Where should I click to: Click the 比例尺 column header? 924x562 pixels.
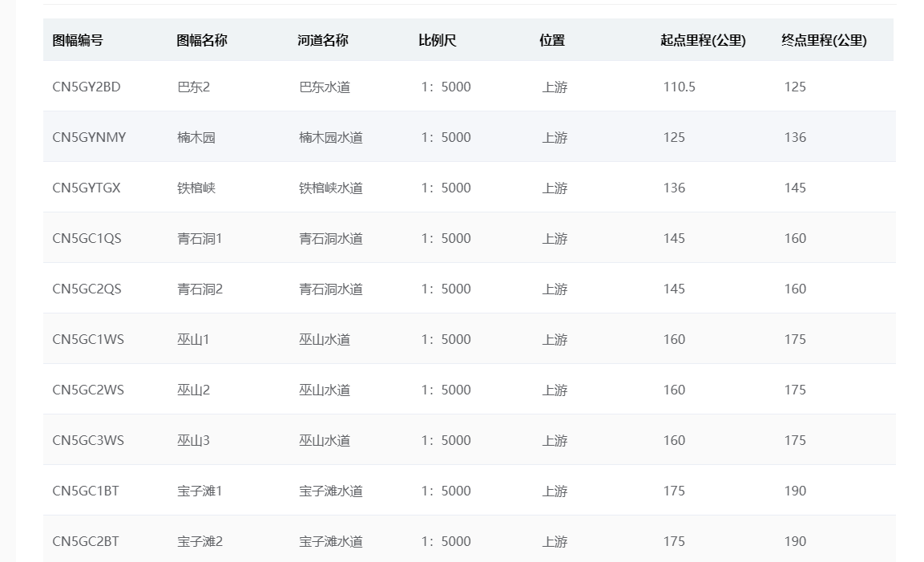tap(438, 40)
